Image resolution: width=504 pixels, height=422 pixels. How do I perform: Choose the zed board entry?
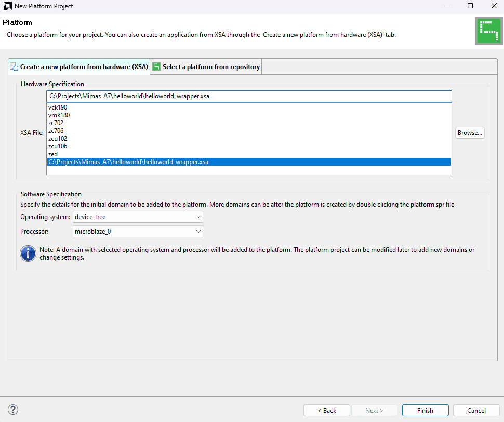[53, 154]
